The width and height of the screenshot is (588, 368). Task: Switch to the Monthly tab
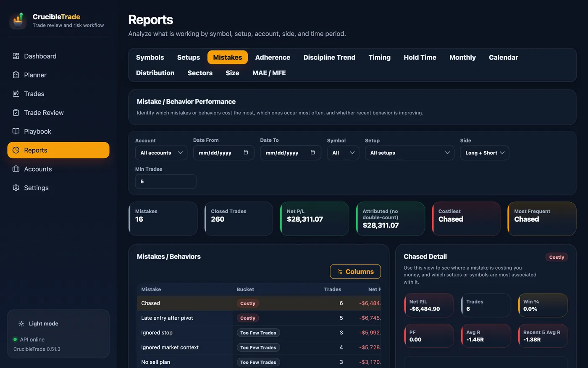click(462, 57)
